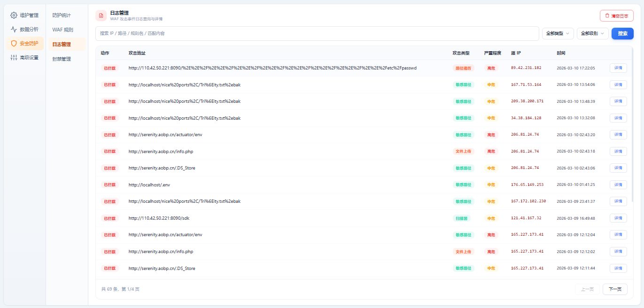
Task: Open the 全部类型 attack type dropdown
Action: tap(558, 33)
